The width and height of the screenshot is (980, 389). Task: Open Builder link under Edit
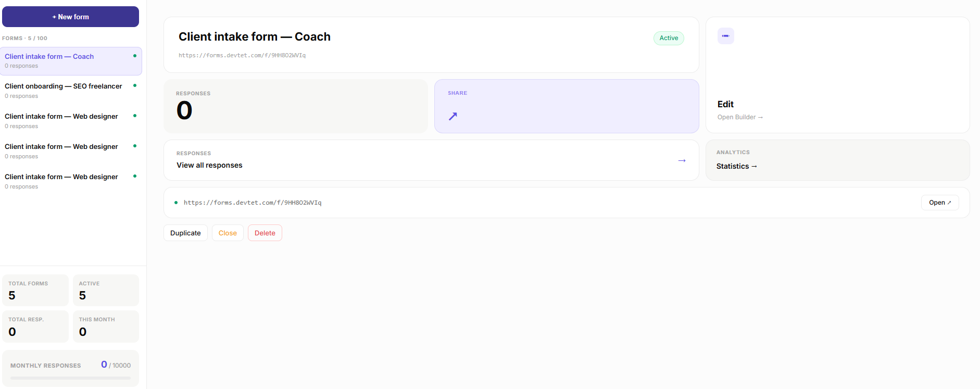pyautogui.click(x=740, y=117)
